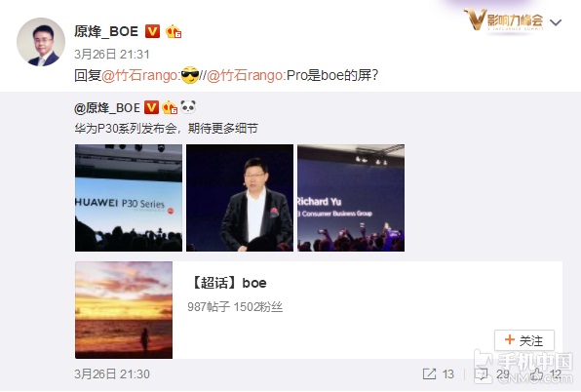Click the sunglasses emoji in the reply

coord(190,75)
